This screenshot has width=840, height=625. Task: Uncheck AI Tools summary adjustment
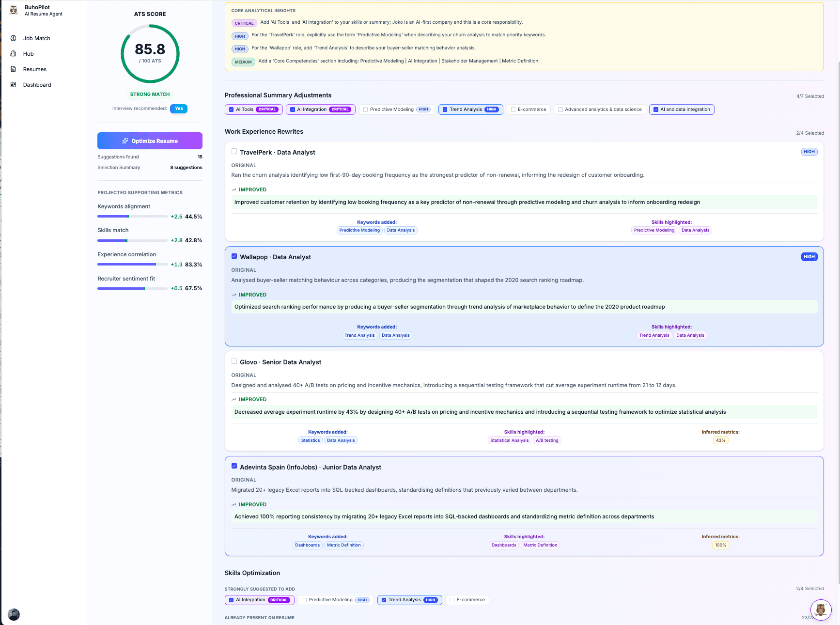[x=232, y=109]
